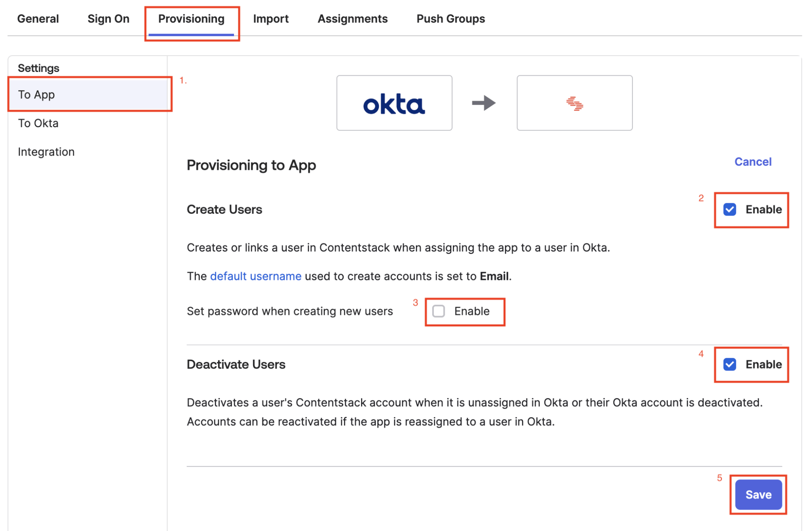Open the General tab
This screenshot has width=812, height=531.
pos(38,18)
